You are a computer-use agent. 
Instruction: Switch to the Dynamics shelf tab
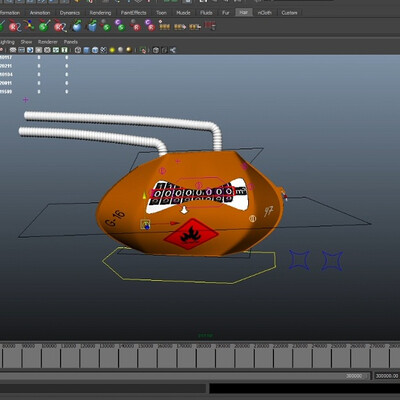click(70, 13)
